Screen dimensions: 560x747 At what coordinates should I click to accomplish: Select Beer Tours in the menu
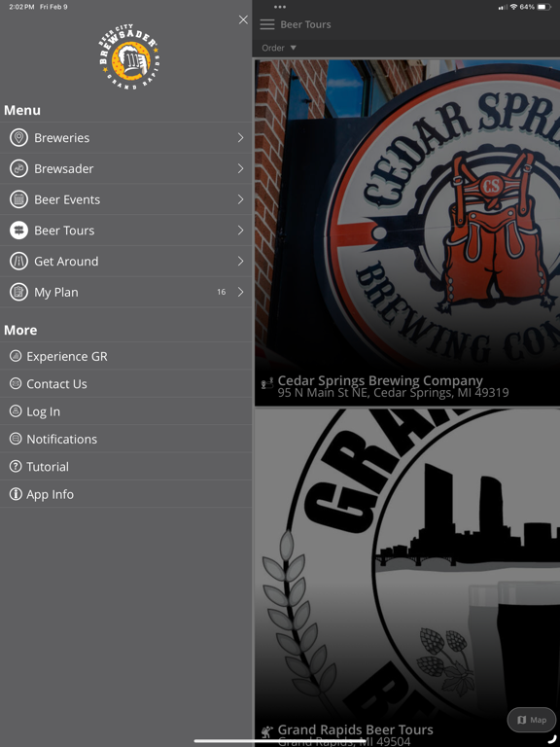pyautogui.click(x=125, y=231)
